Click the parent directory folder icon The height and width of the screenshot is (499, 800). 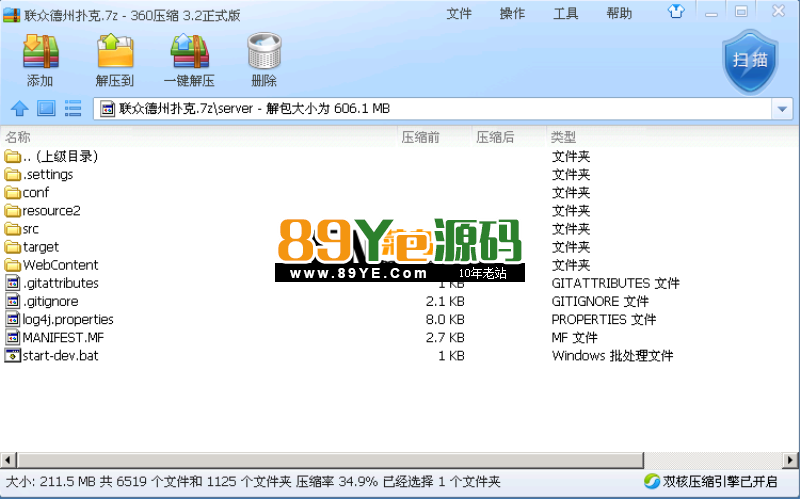pyautogui.click(x=12, y=156)
